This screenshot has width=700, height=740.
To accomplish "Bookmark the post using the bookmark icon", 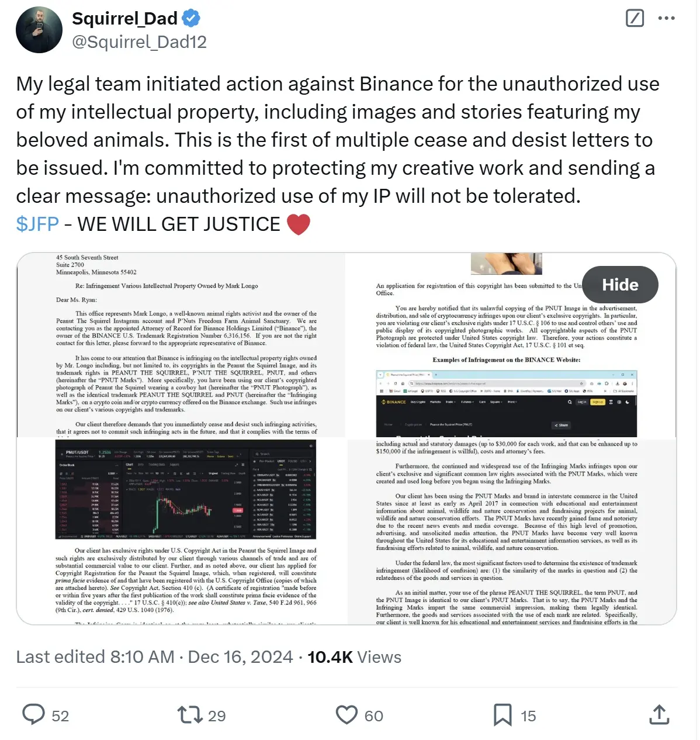I will coord(503,715).
